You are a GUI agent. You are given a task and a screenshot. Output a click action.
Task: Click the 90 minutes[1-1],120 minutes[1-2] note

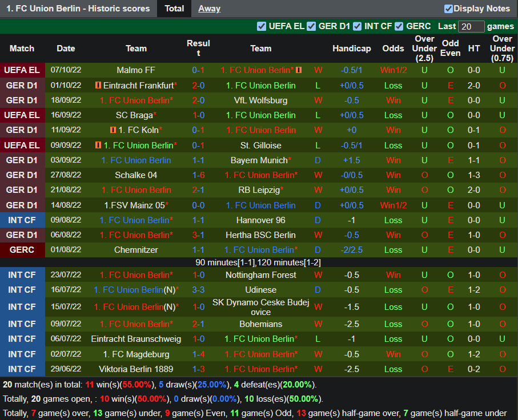(x=258, y=262)
